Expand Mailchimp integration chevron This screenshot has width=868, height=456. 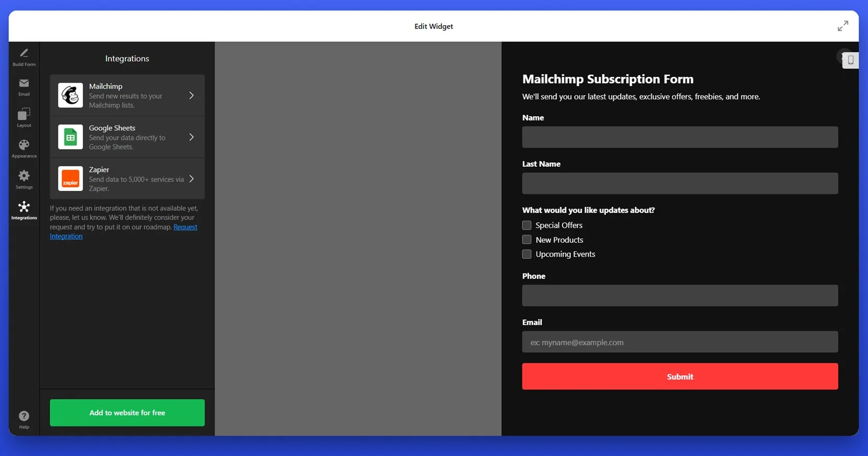coord(191,95)
